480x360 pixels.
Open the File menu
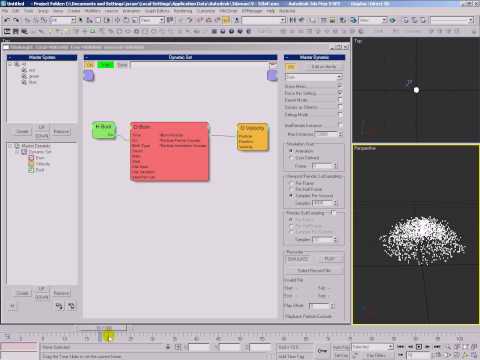[x=5, y=11]
